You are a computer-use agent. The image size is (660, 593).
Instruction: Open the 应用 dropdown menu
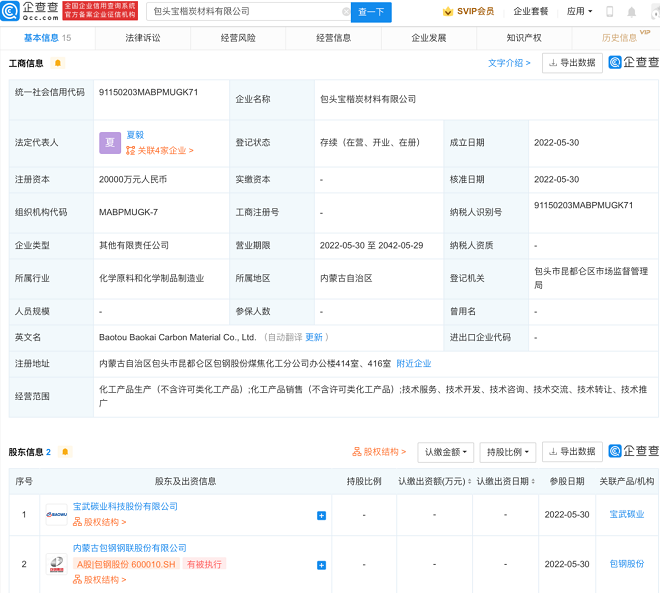[x=579, y=12]
